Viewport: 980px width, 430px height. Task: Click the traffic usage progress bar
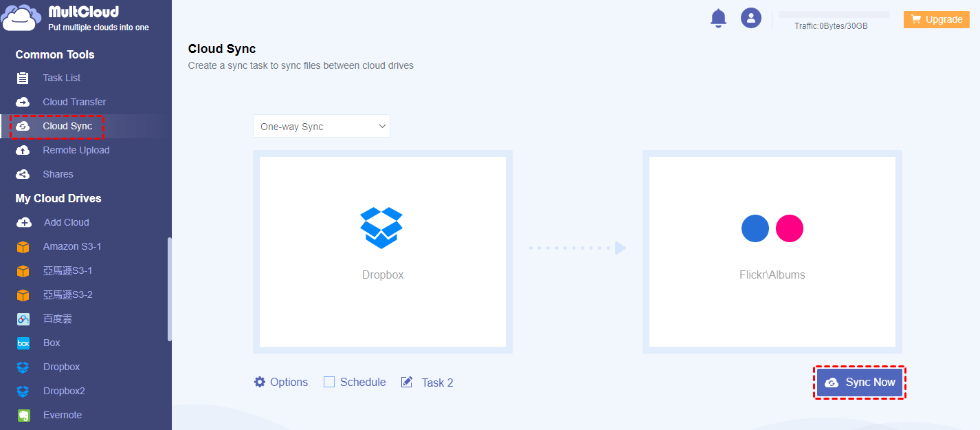click(834, 14)
